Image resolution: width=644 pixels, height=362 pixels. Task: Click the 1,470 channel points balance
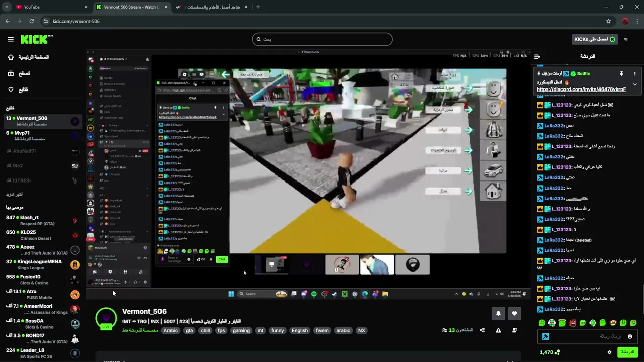(549, 352)
